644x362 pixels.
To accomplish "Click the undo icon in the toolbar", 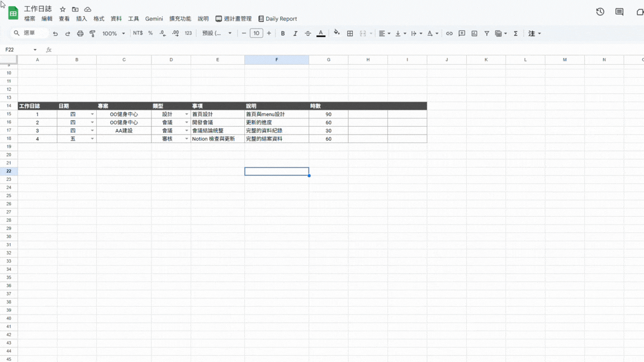I will point(55,34).
